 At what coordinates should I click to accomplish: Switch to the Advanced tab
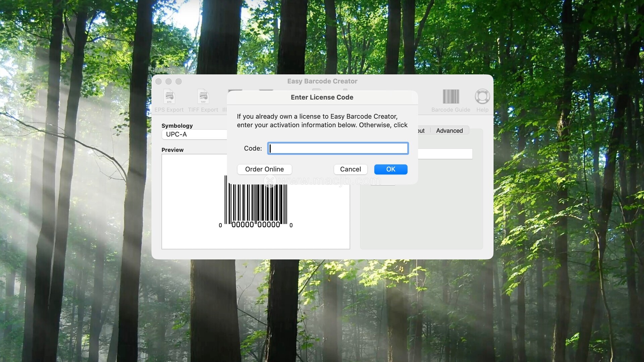click(x=449, y=131)
